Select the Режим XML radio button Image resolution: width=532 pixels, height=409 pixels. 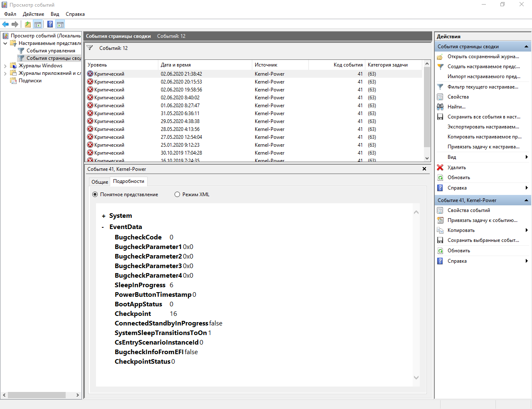pyautogui.click(x=177, y=195)
